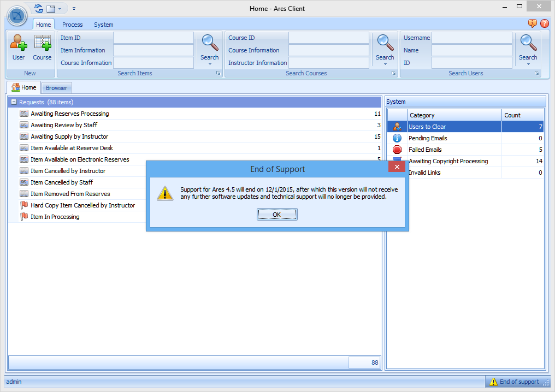
Task: Select the Awaiting Reserves Processing row
Action: point(70,114)
